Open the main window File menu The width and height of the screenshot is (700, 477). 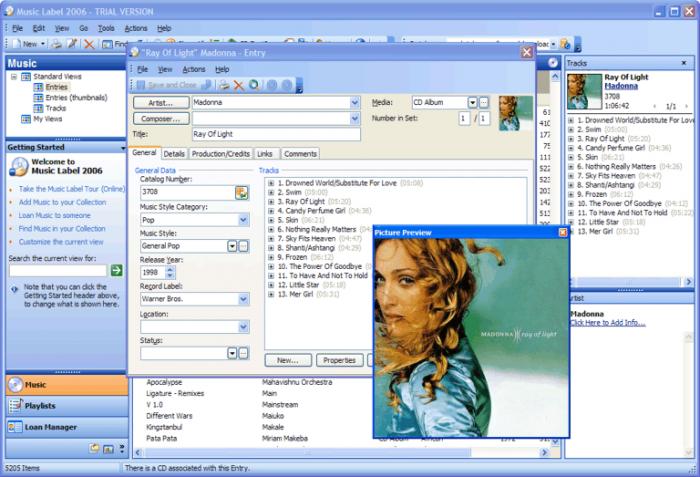[x=17, y=28]
